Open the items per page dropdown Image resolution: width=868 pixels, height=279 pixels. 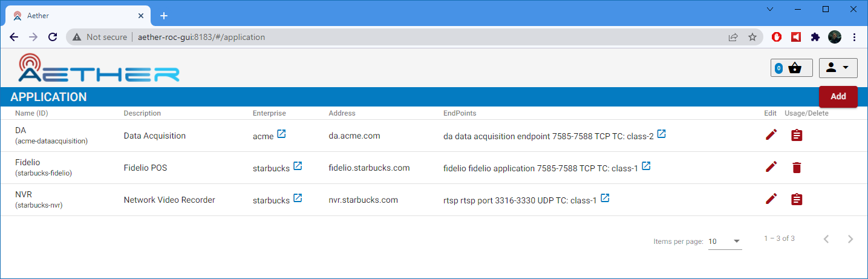(x=725, y=241)
